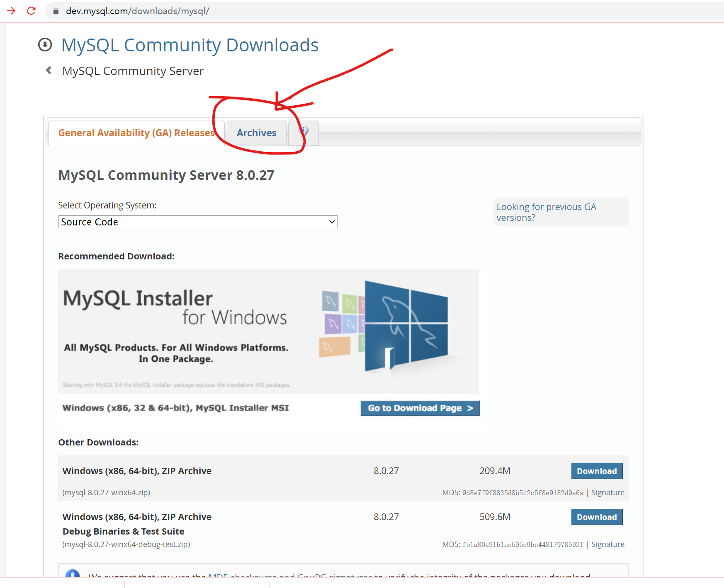Screen dimensions: 724x588
Task: Click the Recommended Download: label
Action: [x=116, y=256]
